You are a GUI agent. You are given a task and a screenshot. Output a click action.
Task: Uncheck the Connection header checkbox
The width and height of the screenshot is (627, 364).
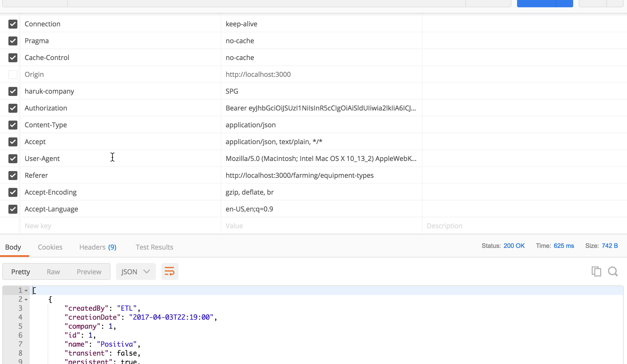point(13,24)
